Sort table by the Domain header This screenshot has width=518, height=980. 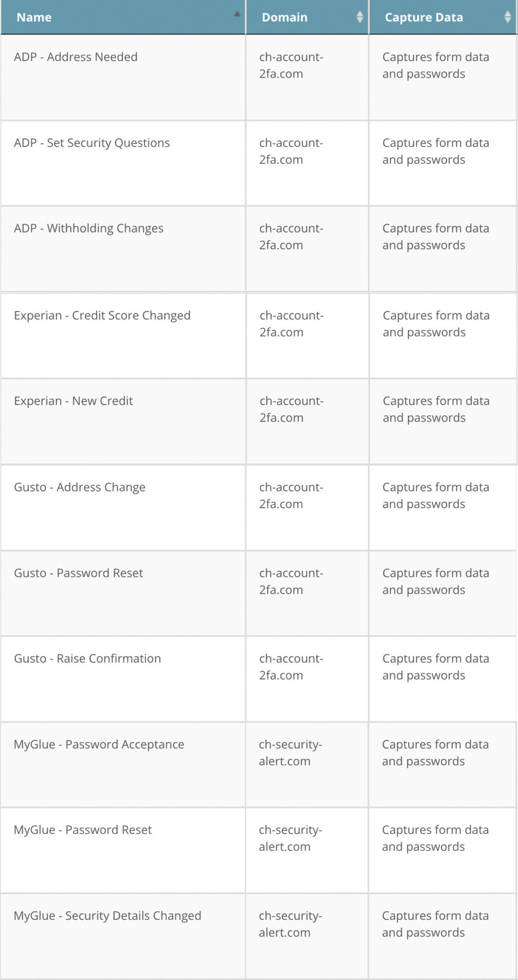click(285, 17)
